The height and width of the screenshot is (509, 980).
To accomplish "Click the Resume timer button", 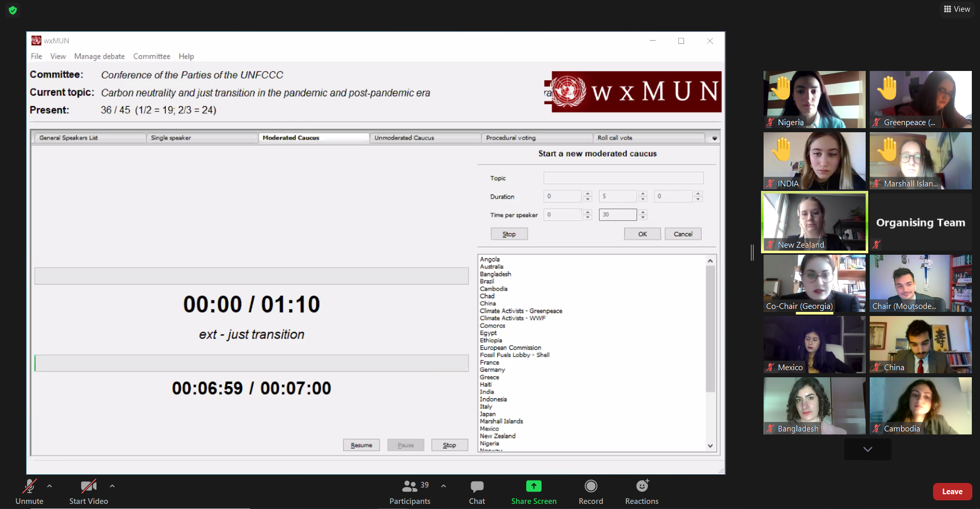I will click(x=361, y=445).
